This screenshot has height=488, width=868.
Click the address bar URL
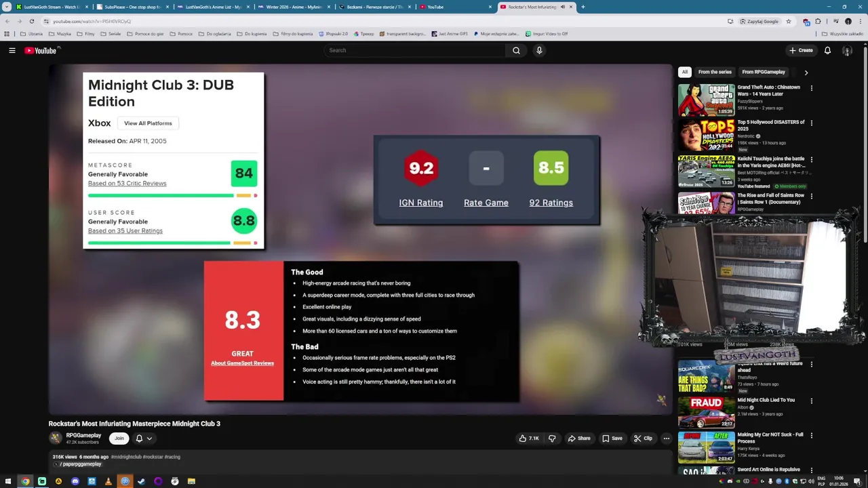pyautogui.click(x=92, y=21)
